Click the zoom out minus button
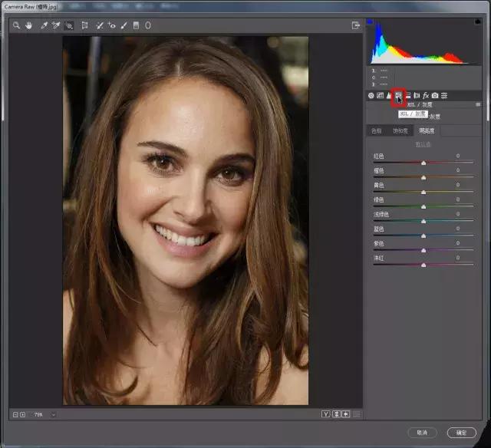 pyautogui.click(x=15, y=415)
